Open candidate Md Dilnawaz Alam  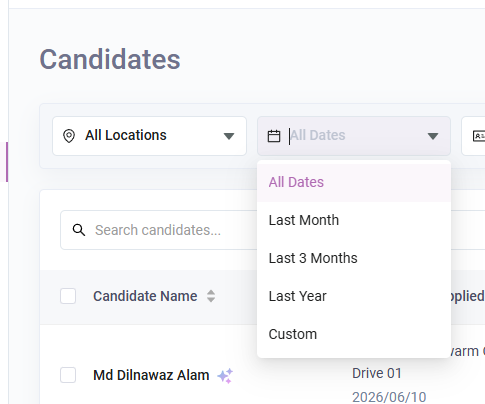(x=151, y=375)
